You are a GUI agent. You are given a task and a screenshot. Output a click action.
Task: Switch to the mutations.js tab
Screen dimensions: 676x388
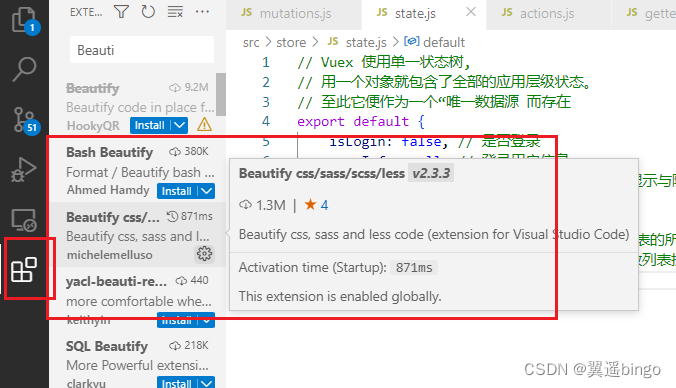[293, 14]
